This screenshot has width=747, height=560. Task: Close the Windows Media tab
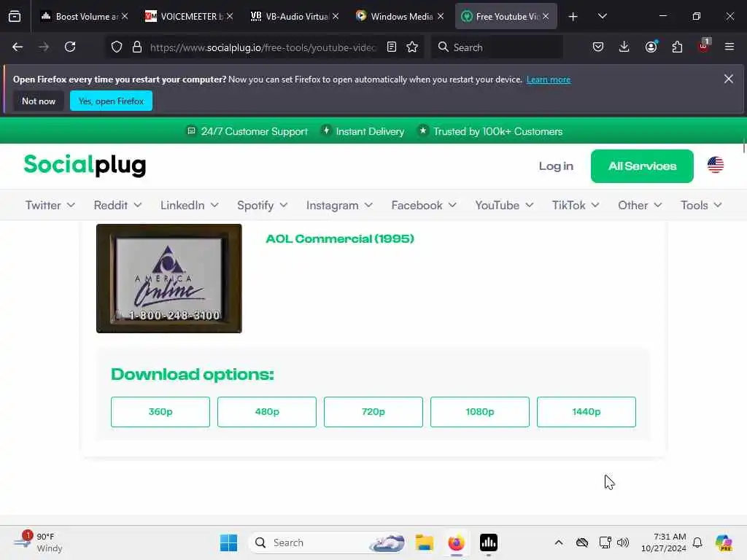click(x=440, y=16)
